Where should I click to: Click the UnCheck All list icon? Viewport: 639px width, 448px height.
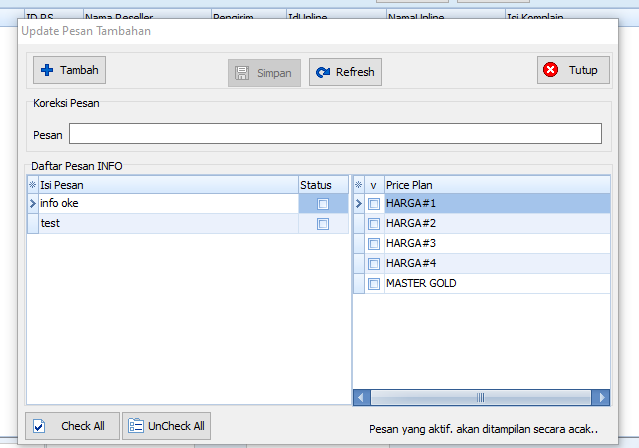[136, 426]
